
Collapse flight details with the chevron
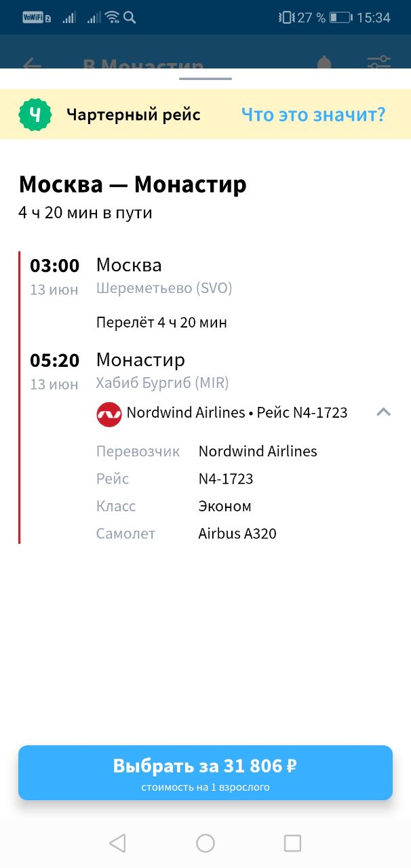383,412
